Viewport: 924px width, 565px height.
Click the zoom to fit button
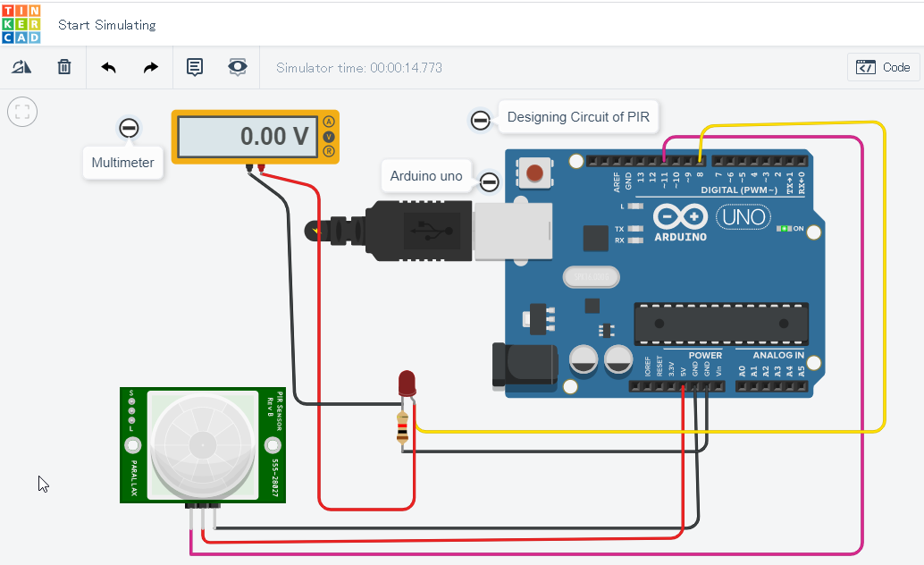pos(22,112)
